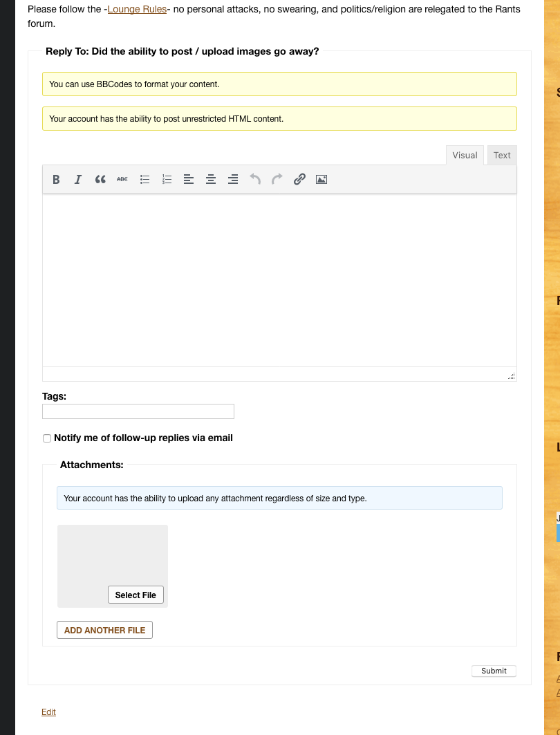This screenshot has width=560, height=735.
Task: Toggle bold formatting in editor toolbar
Action: pyautogui.click(x=56, y=180)
